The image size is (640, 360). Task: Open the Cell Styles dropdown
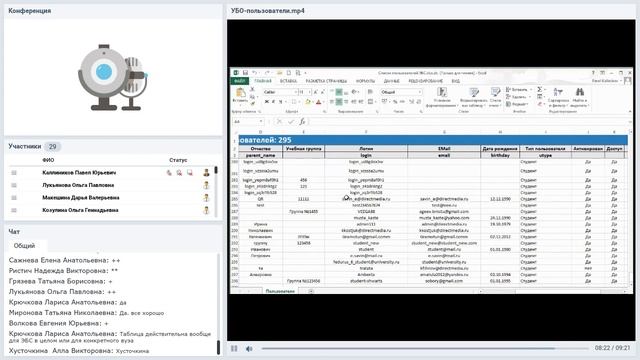(x=496, y=97)
